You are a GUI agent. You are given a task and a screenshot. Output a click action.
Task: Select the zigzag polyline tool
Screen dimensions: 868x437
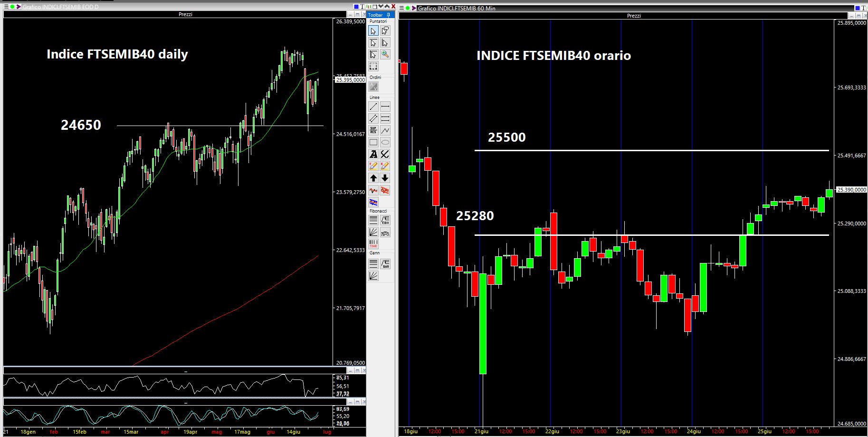[385, 130]
